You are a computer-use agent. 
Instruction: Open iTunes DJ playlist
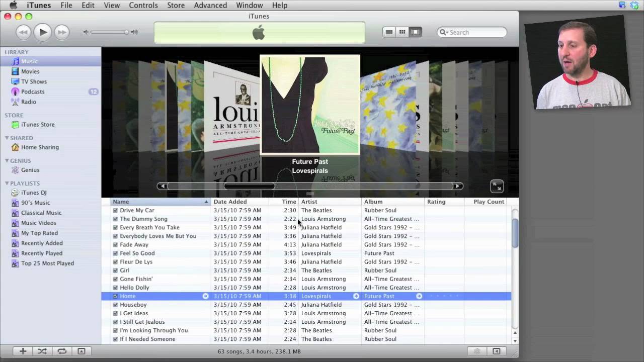coord(34,193)
